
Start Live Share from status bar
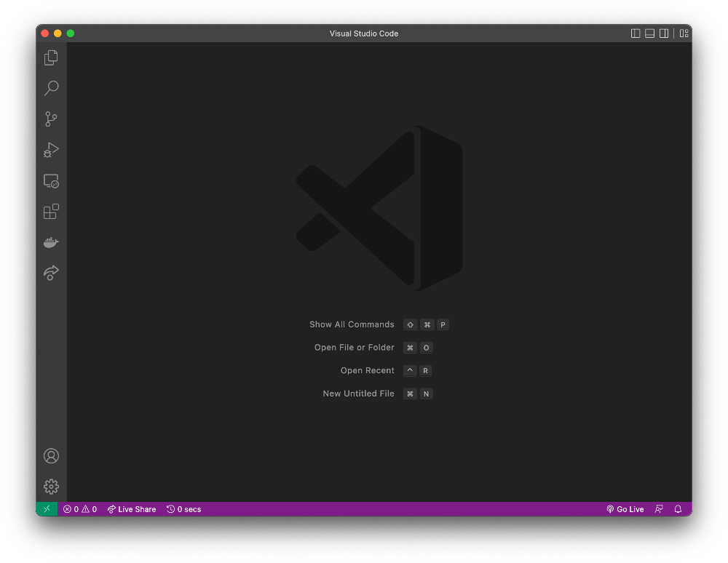click(131, 509)
